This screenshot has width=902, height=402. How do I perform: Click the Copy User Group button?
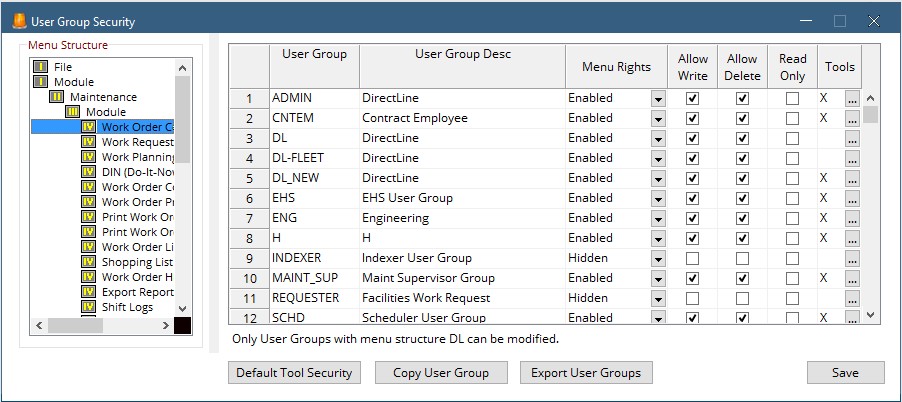point(440,373)
